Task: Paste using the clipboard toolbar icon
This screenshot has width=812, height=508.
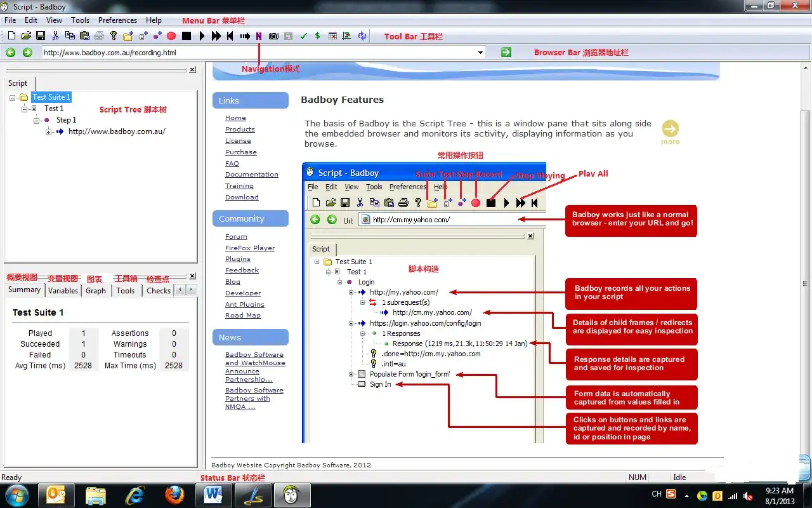Action: (x=84, y=36)
